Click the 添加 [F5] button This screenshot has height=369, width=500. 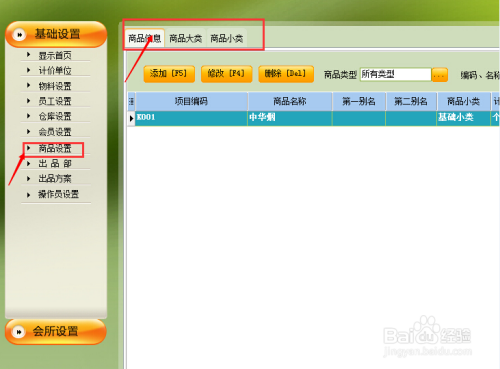[169, 74]
